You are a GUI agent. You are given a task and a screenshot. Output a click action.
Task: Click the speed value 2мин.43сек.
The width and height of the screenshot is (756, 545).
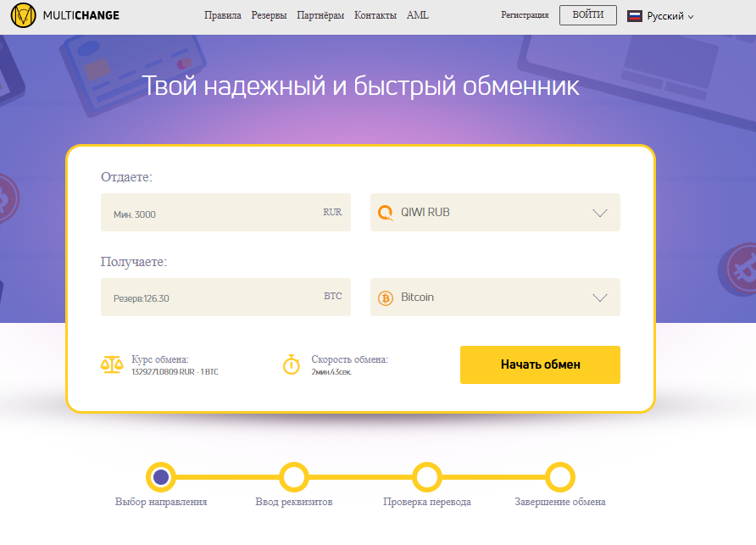(x=331, y=372)
